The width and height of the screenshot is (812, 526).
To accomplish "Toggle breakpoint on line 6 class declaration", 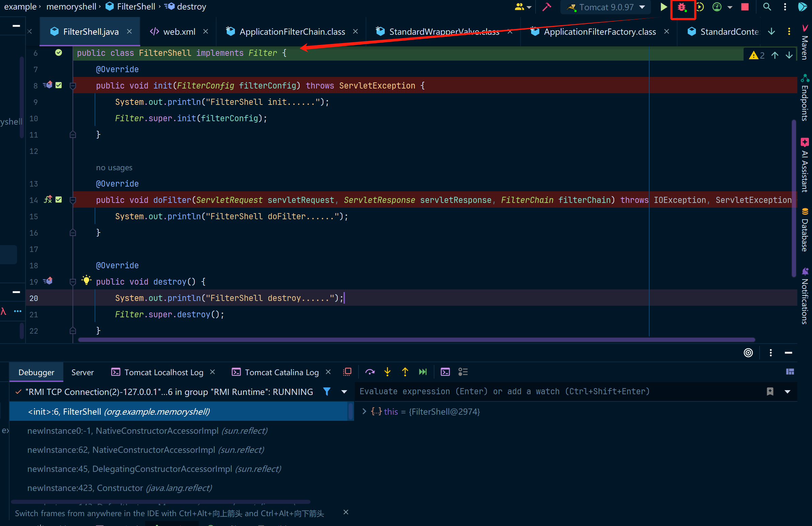I will tap(59, 52).
